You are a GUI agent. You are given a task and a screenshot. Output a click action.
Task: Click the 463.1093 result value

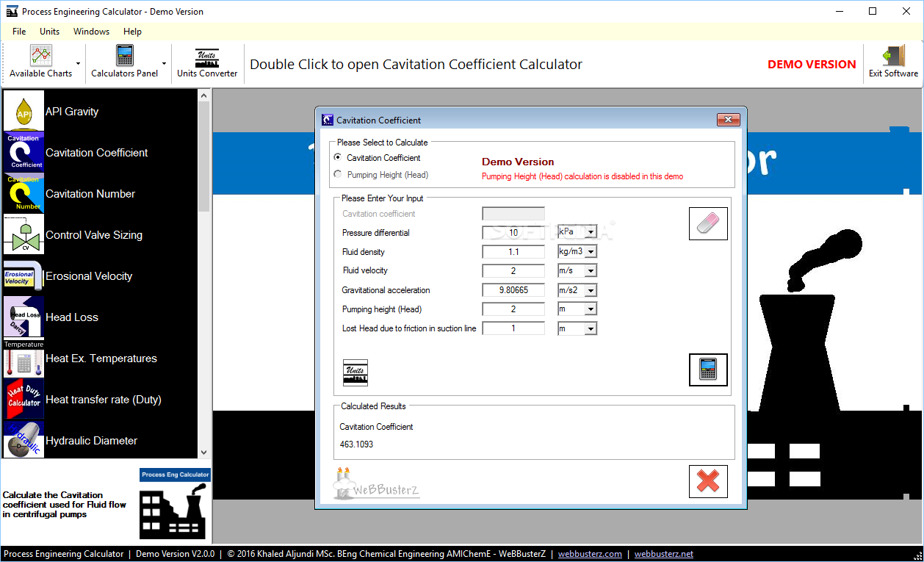[x=356, y=444]
